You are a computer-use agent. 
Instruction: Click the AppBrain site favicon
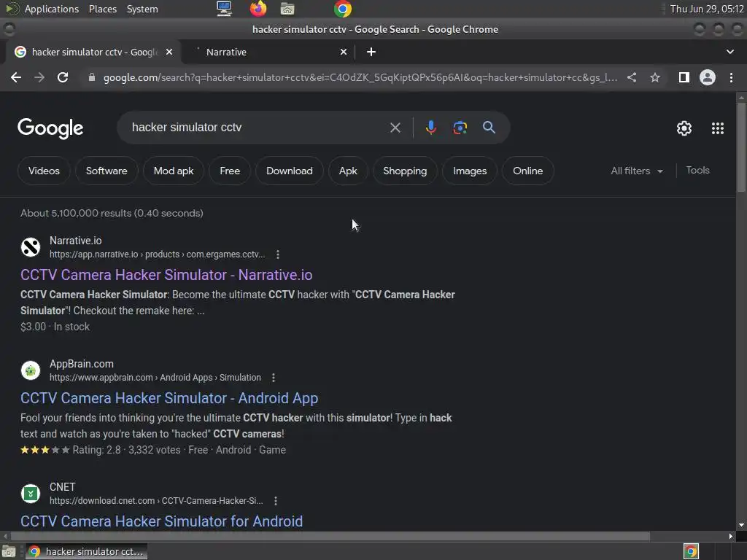tap(31, 370)
